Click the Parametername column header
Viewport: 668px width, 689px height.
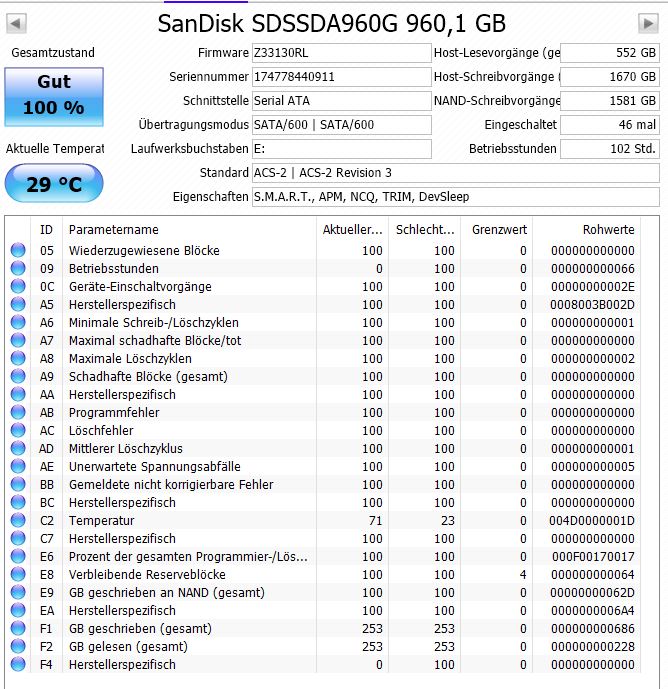click(189, 229)
